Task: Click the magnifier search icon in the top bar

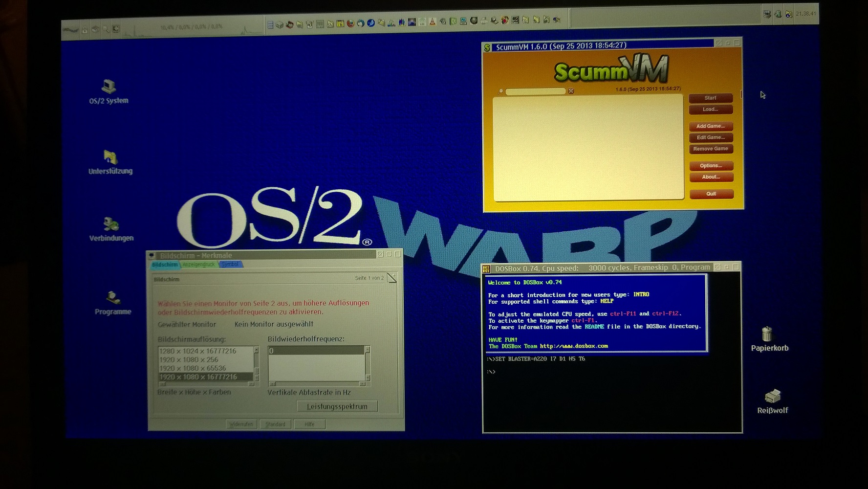Action: tap(106, 29)
